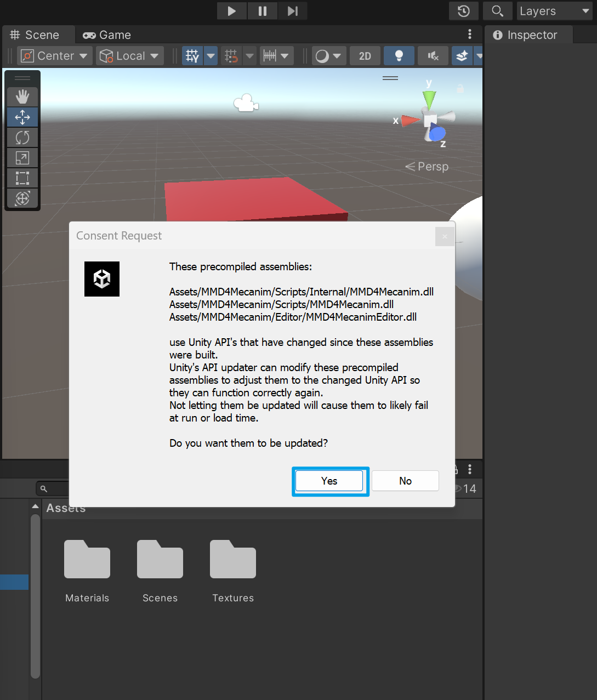Screen dimensions: 597x700
Task: Click the Project folder tree scrollbar
Action: point(35,596)
